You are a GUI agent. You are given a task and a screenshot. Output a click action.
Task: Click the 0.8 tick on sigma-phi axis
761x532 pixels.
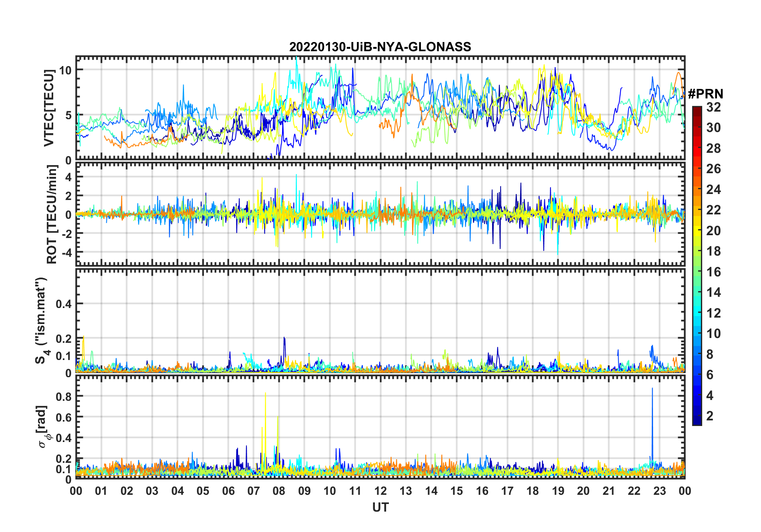(64, 396)
